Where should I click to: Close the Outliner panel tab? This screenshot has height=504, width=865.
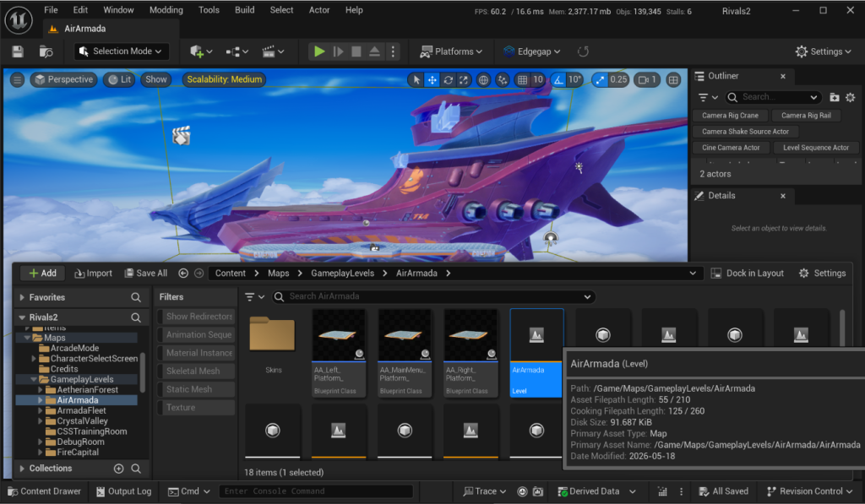click(783, 76)
